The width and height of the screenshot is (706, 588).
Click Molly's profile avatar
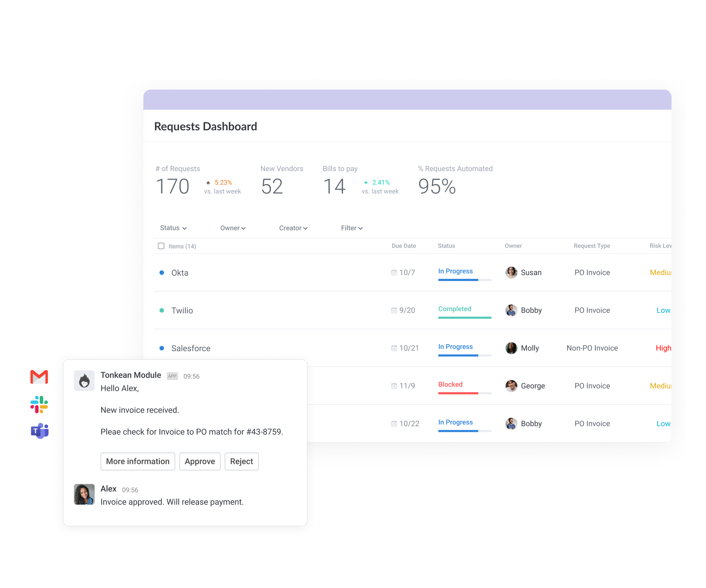(x=511, y=348)
